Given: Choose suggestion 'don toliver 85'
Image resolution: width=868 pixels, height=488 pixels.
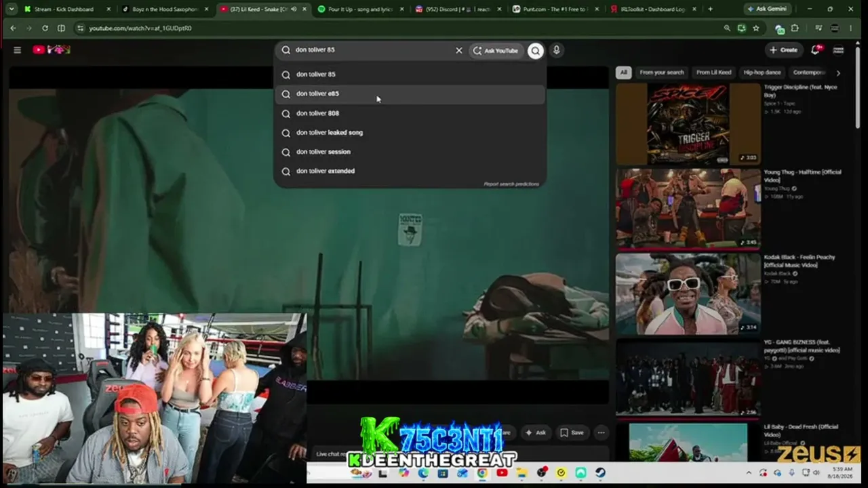Looking at the screenshot, I should coord(410,75).
